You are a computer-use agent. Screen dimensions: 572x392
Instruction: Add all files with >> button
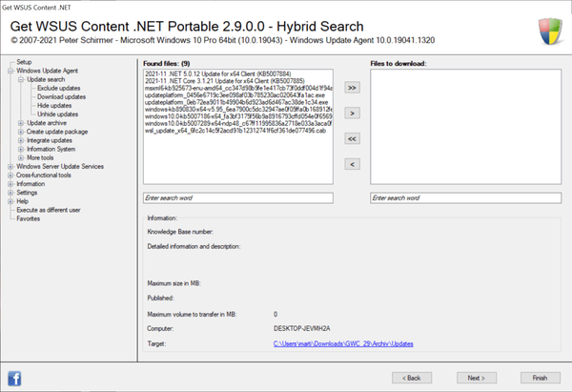click(351, 87)
